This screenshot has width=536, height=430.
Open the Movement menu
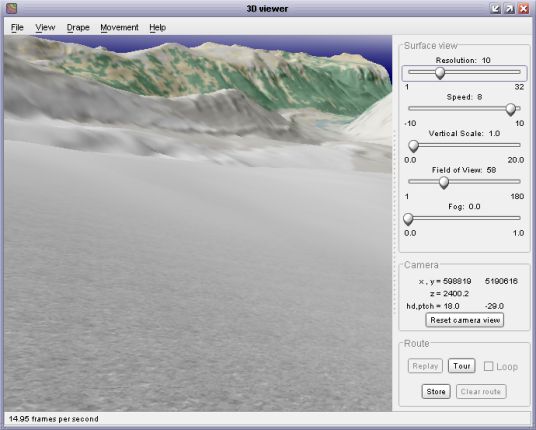pyautogui.click(x=119, y=27)
